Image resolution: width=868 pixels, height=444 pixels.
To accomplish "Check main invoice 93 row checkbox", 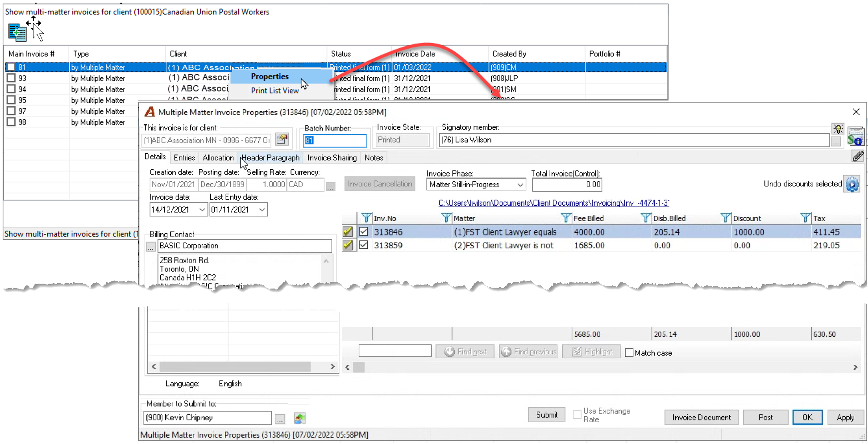I will click(11, 78).
